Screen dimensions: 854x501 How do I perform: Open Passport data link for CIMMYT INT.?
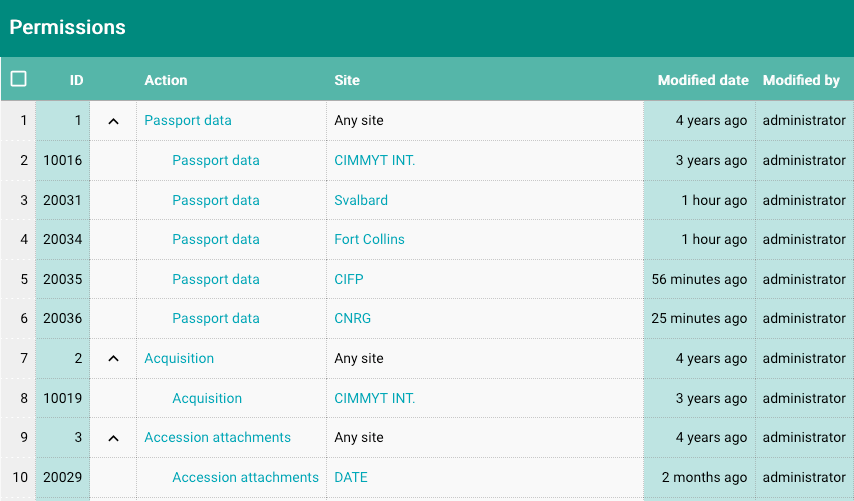point(216,160)
